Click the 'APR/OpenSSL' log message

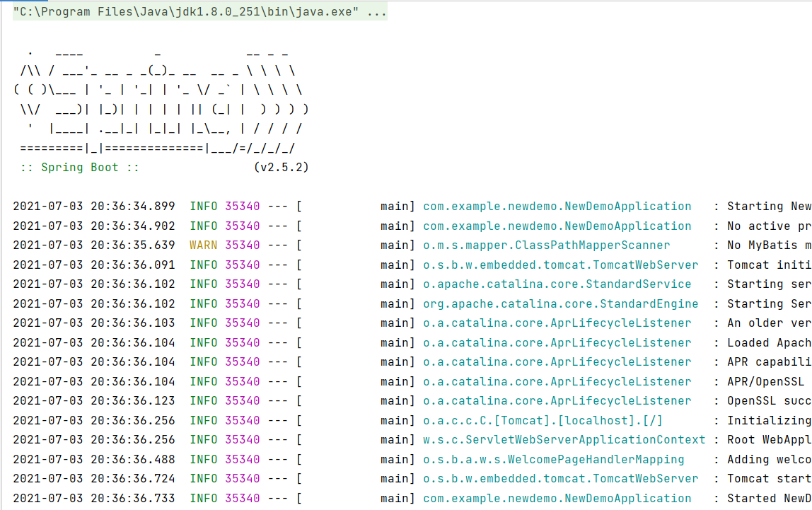(765, 381)
